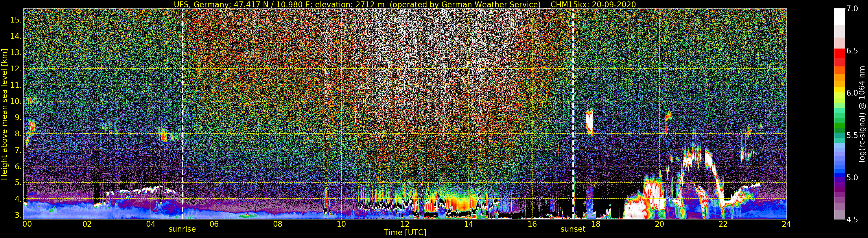The image size is (868, 238).
Task: Click the 12. height tick label
Action: coord(16,69)
